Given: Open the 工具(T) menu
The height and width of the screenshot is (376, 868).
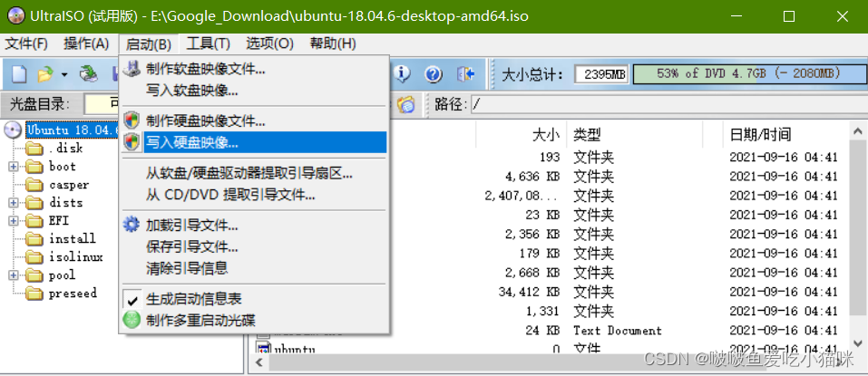Looking at the screenshot, I should point(208,43).
